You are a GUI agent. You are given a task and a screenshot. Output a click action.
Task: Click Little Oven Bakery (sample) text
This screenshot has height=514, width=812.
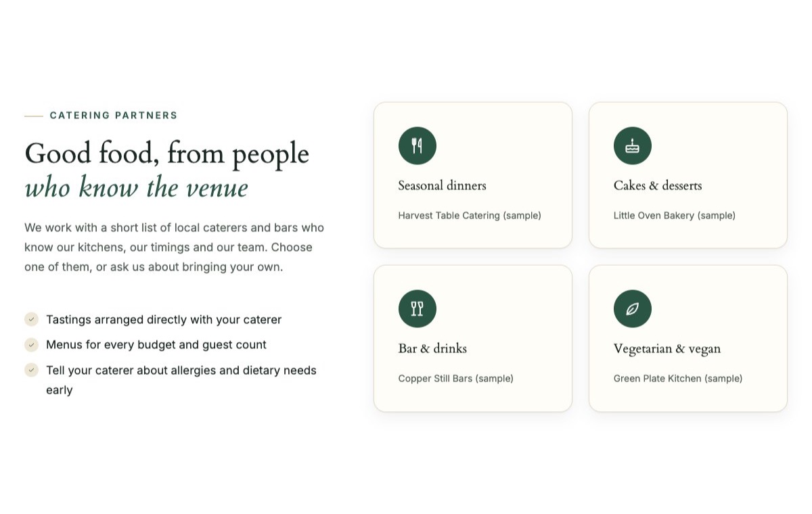click(675, 216)
